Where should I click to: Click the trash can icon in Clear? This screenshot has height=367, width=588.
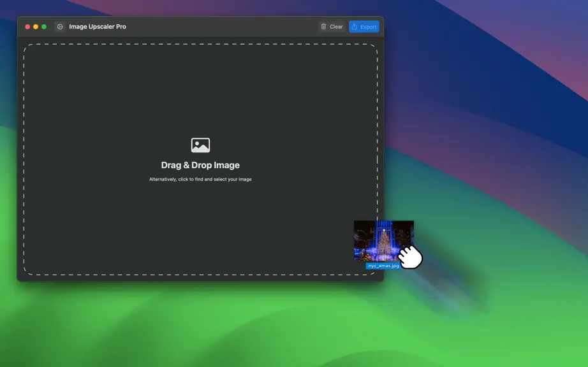323,27
